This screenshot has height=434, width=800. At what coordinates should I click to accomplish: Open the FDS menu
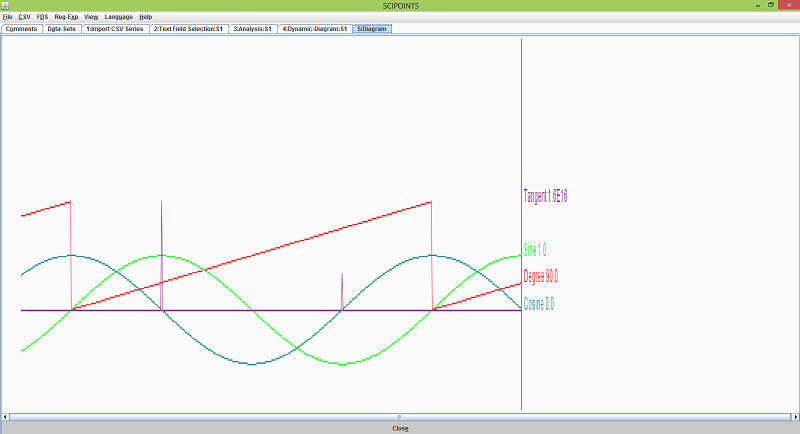tap(42, 17)
